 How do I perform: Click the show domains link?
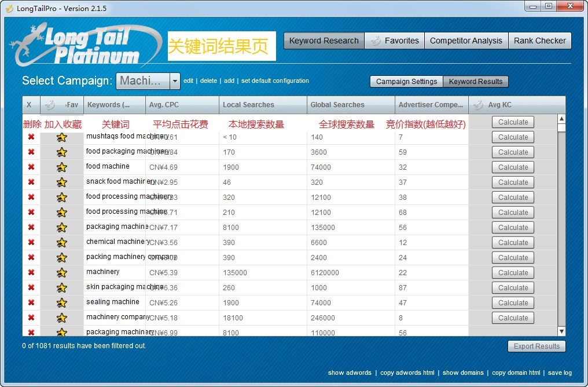coord(463,373)
